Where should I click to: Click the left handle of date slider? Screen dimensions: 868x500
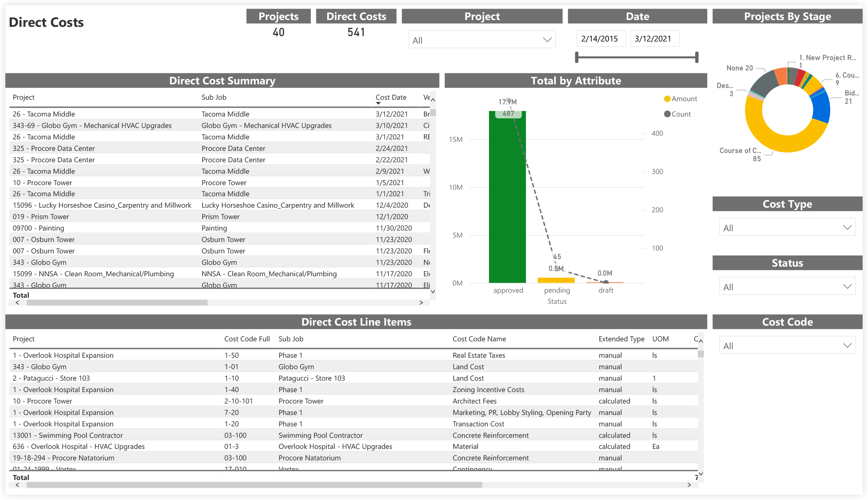[x=577, y=57]
